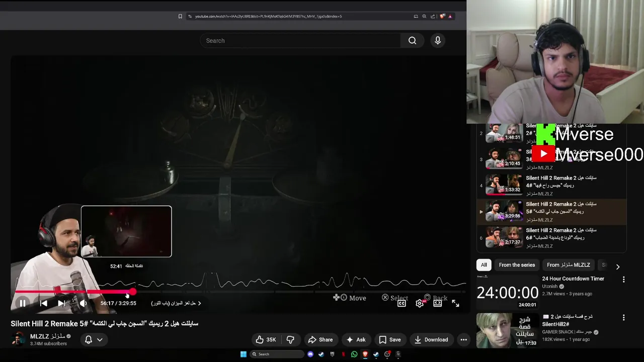Open Discord from the taskbar
This screenshot has width=644, height=362.
(310, 354)
